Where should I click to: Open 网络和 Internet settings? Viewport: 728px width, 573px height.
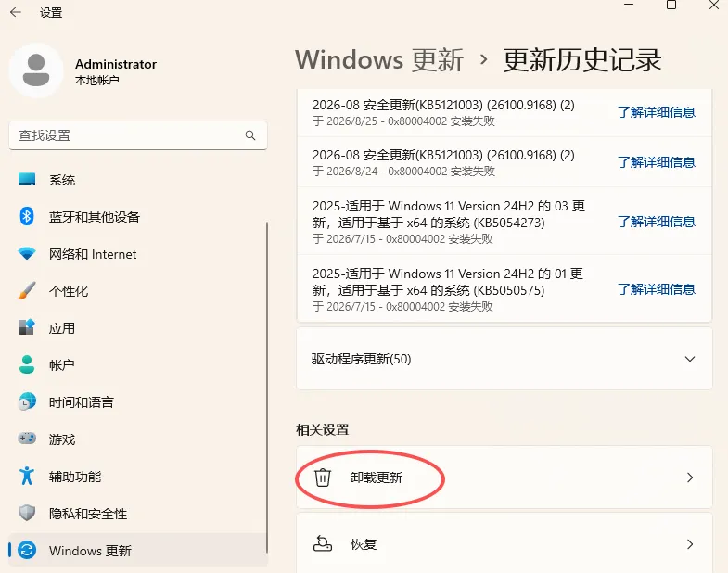click(138, 254)
